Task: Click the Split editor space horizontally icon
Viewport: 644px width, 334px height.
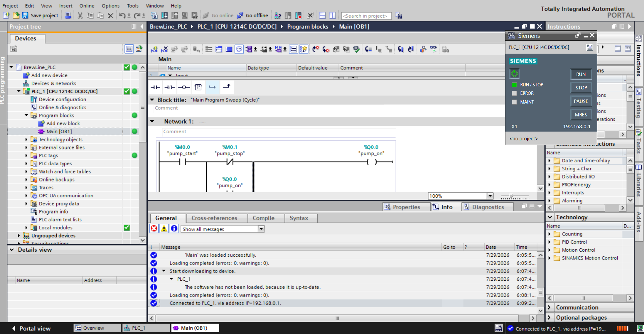Action: tap(322, 16)
